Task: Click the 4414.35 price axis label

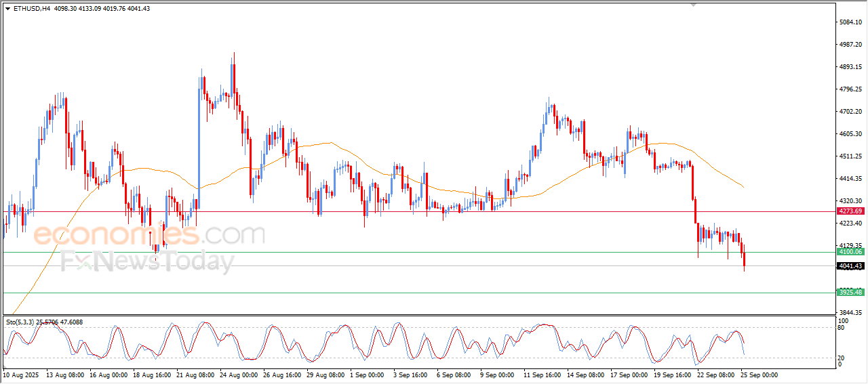Action: [850, 179]
